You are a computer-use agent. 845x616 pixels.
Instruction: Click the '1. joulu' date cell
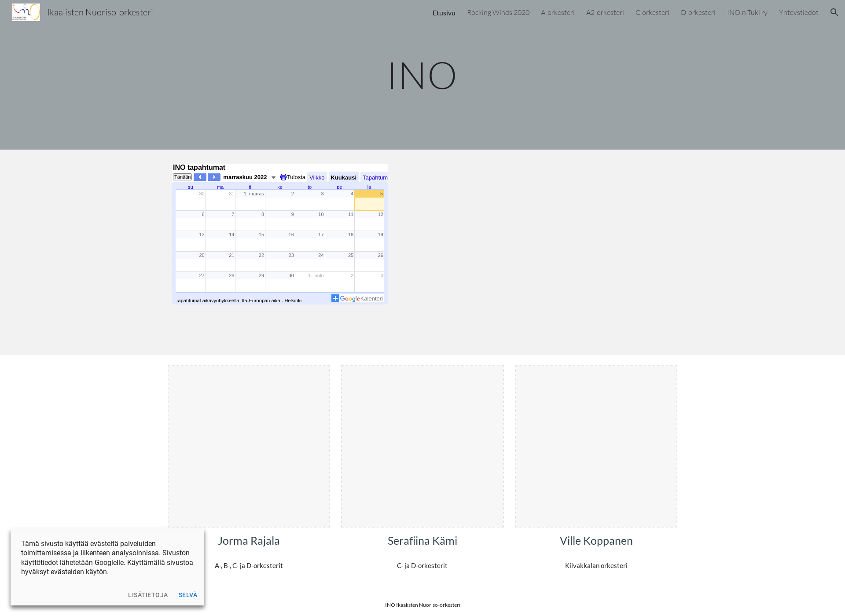[x=310, y=282]
